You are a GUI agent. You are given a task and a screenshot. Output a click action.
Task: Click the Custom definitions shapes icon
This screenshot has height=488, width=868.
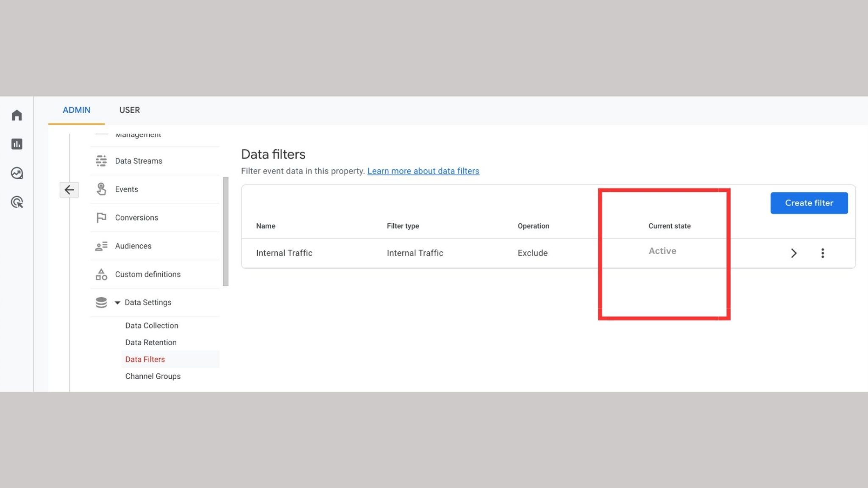[x=101, y=274]
